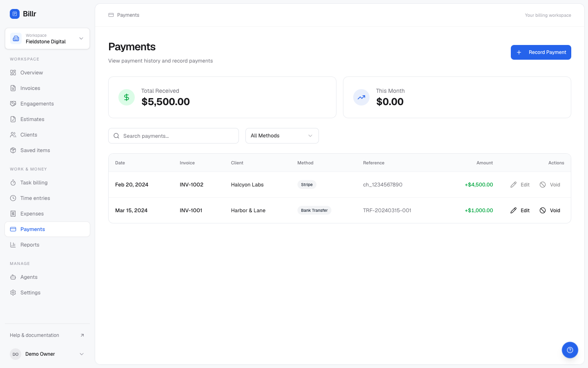Viewport: 588px width, 368px height.
Task: Go to the Overview page
Action: click(x=47, y=73)
